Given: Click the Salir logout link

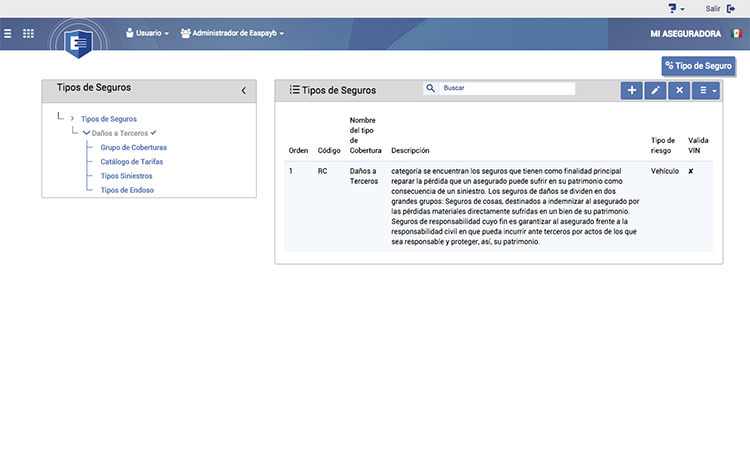Looking at the screenshot, I should pyautogui.click(x=713, y=9).
